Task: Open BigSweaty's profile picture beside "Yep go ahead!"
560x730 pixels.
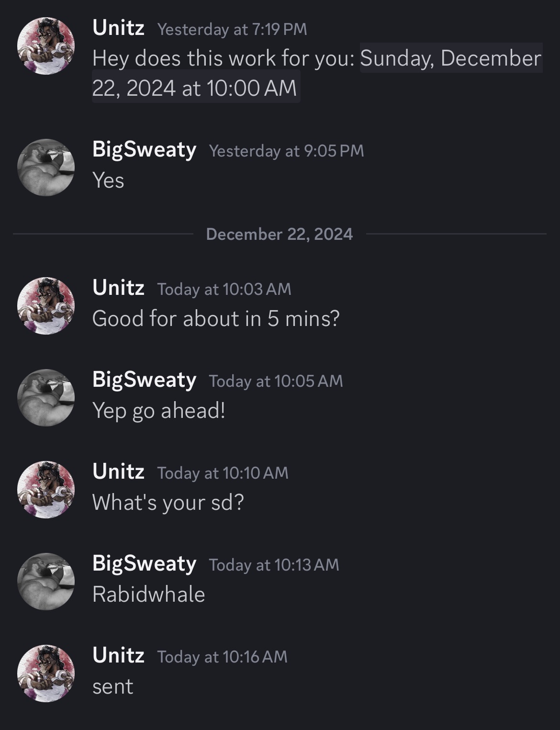Action: pos(46,397)
